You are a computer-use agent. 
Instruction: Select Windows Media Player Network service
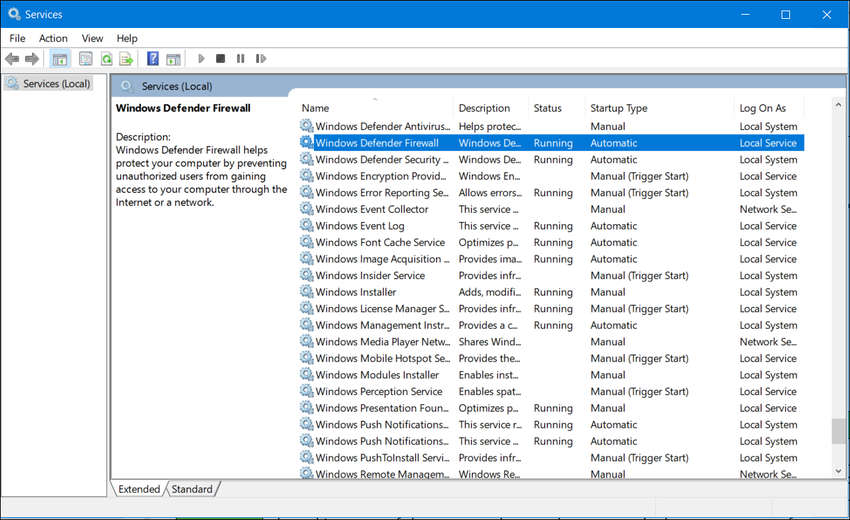(x=551, y=342)
